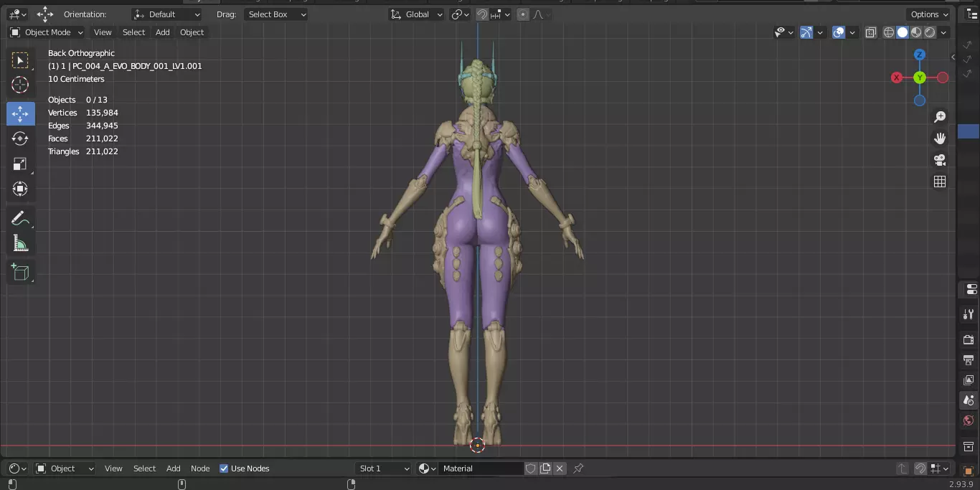The height and width of the screenshot is (490, 980).
Task: Switch to Solid viewport shading
Action: click(x=903, y=32)
